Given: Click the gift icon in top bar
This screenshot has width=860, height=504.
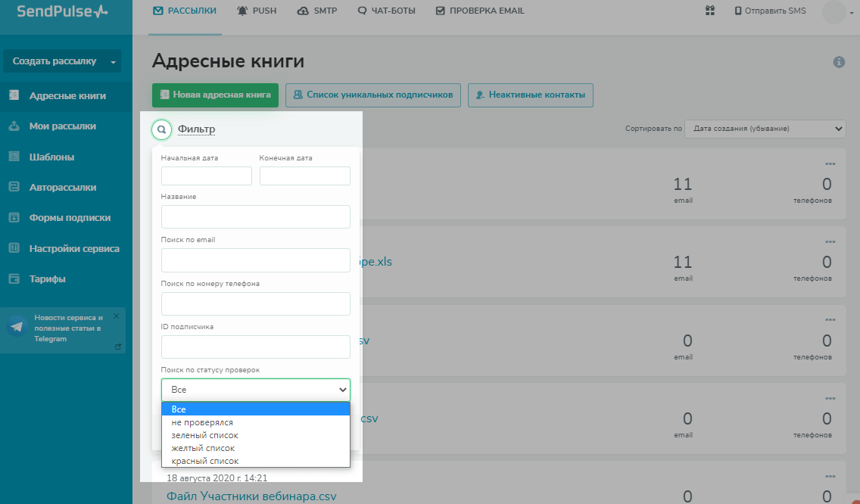Looking at the screenshot, I should [709, 11].
